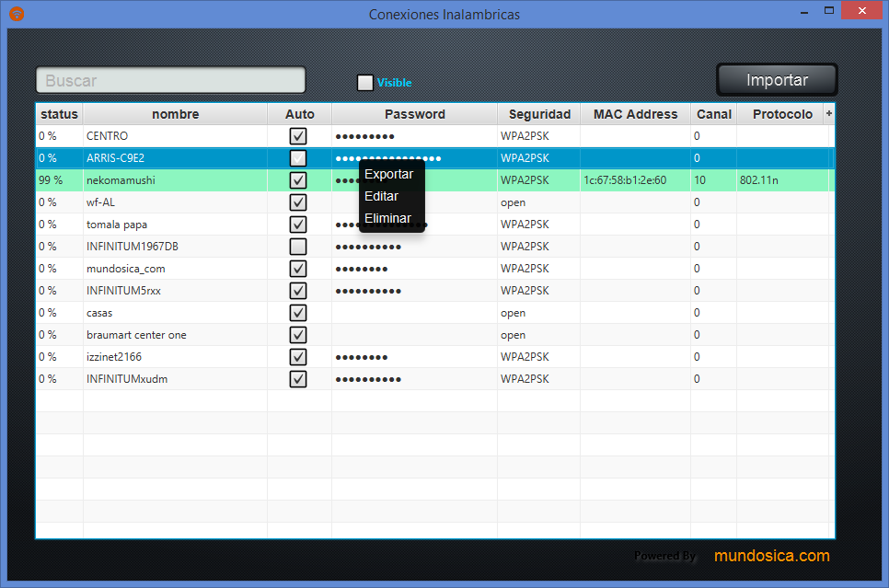Select the INFINITUMxudm network name

tap(127, 379)
